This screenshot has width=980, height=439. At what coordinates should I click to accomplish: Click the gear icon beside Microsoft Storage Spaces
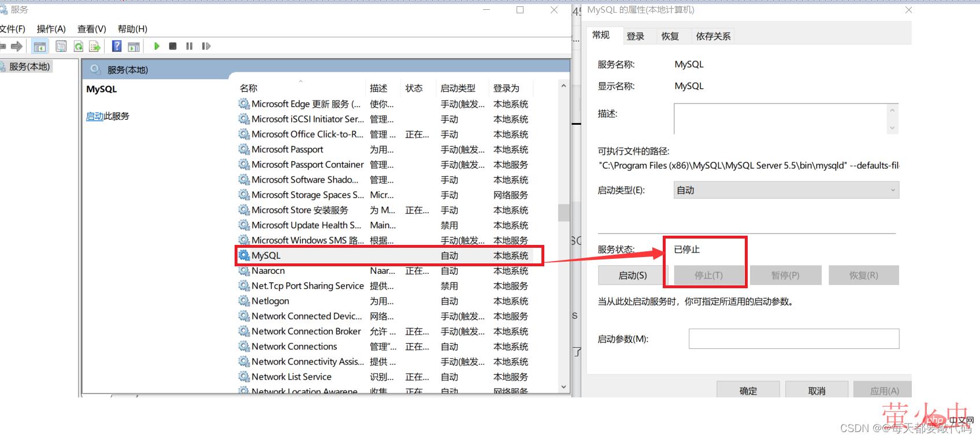pos(244,195)
